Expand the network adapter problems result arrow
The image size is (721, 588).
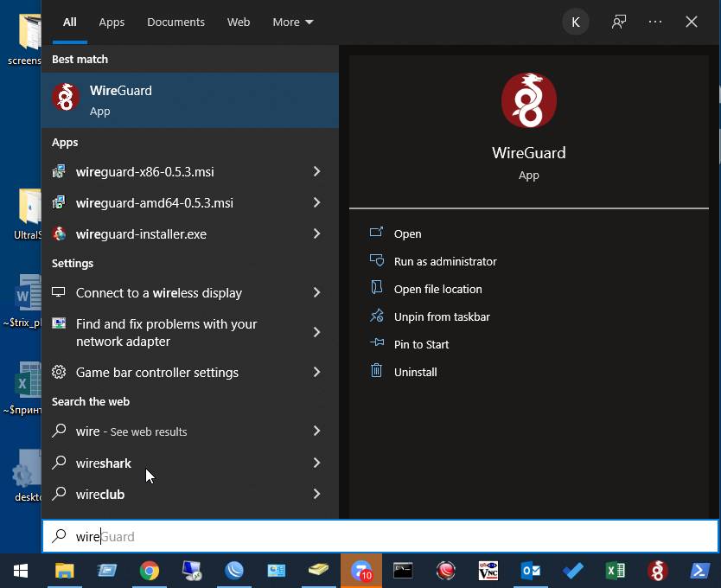316,332
